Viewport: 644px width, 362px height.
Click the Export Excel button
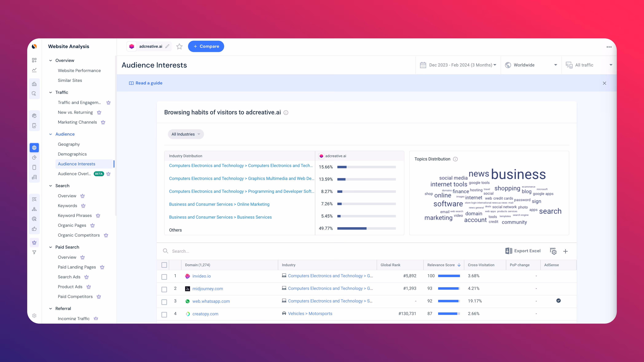pyautogui.click(x=523, y=251)
